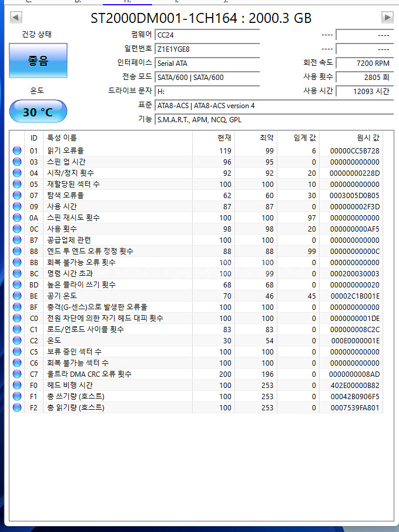This screenshot has width=399, height=532.
Task: Click status icon for C7 울트라 DMA CRC row
Action: pos(17,374)
